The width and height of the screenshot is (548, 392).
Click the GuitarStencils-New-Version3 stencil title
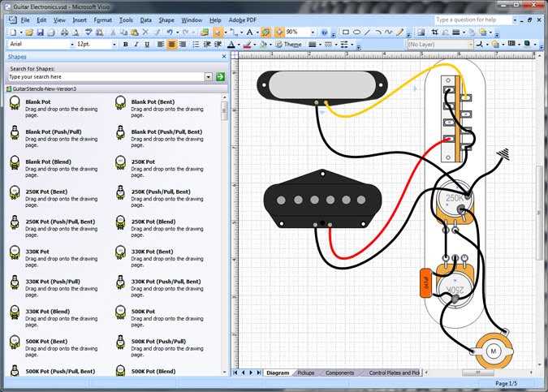(x=45, y=88)
